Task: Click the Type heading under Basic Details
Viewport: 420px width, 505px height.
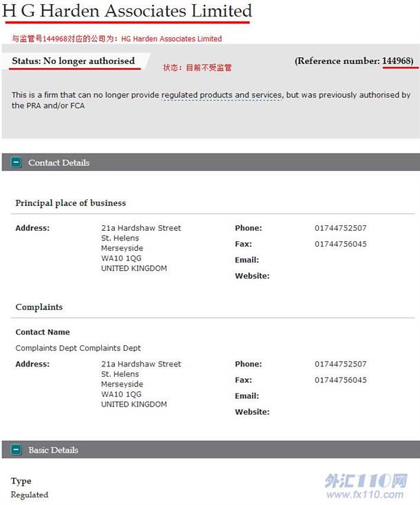Action: pos(21,481)
